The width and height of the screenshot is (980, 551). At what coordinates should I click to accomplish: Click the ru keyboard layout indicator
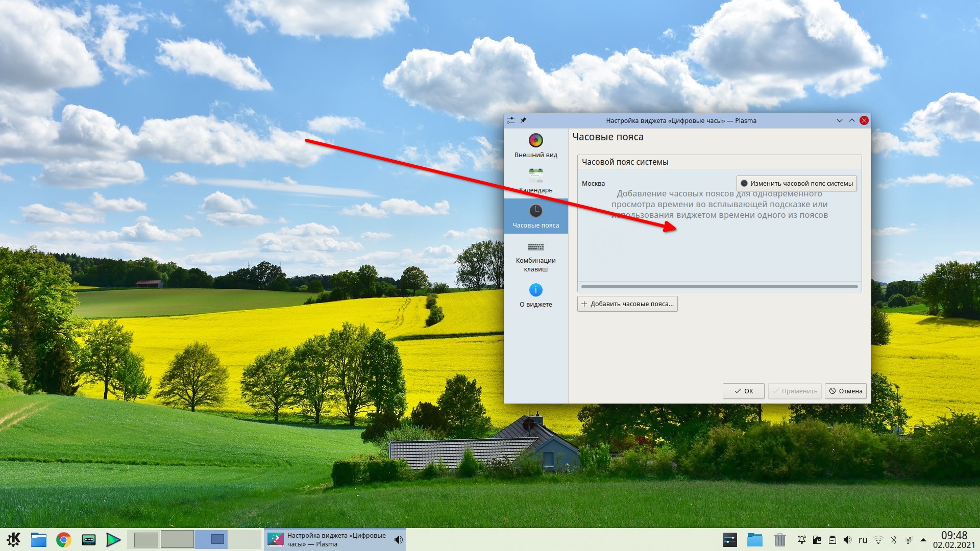[863, 539]
